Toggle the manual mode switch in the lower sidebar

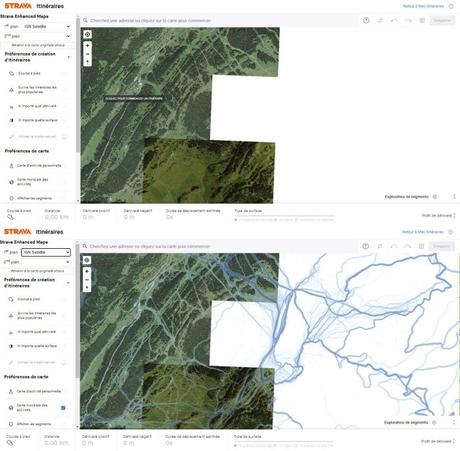(64, 362)
